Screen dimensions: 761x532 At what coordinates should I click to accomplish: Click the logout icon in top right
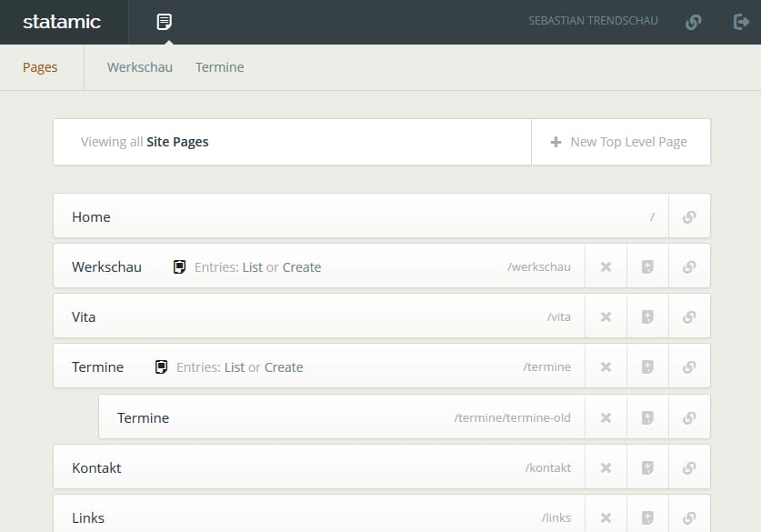tap(741, 22)
